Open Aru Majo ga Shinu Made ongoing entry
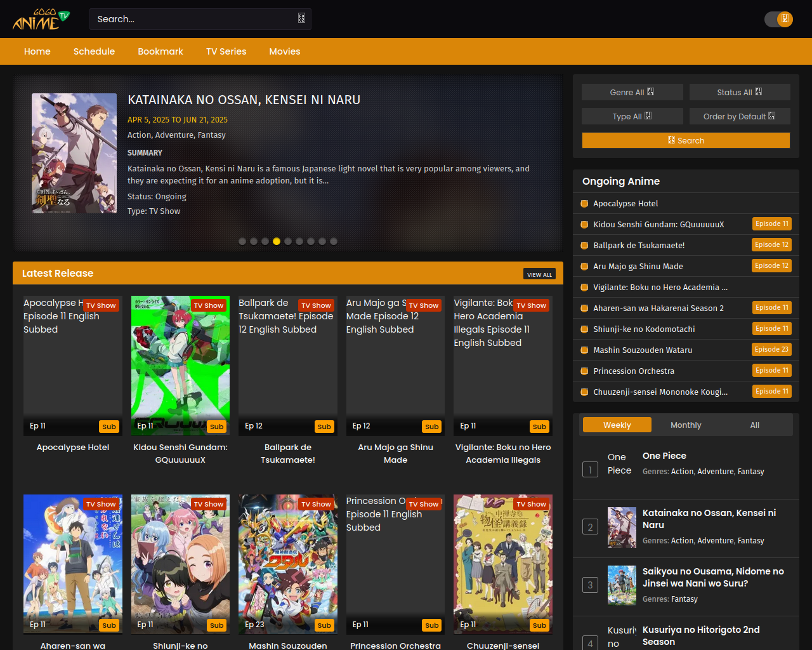 pos(638,266)
